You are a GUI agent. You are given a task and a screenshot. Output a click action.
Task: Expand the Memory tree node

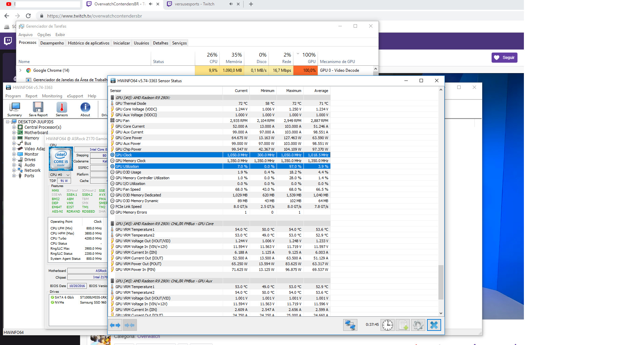point(14,138)
